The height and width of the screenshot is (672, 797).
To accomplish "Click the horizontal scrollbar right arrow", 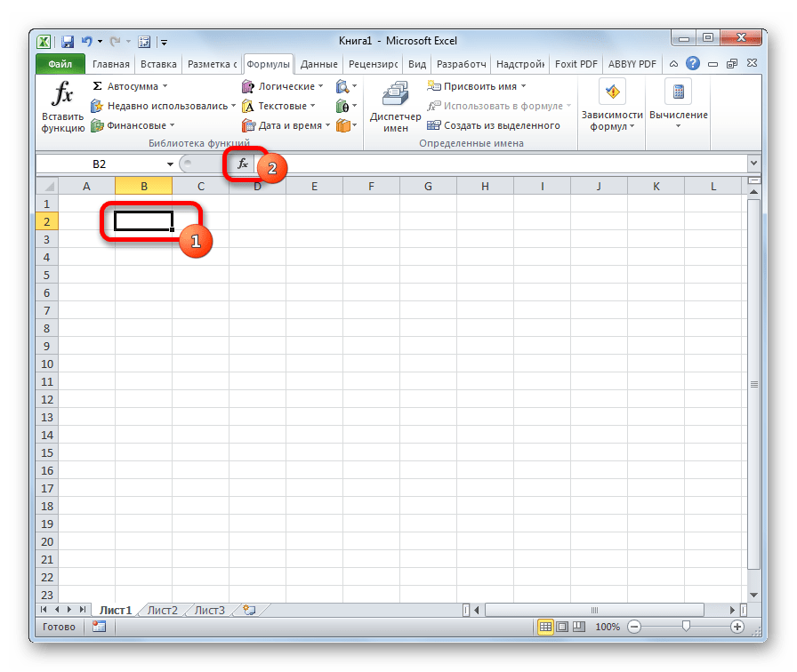I will (732, 610).
